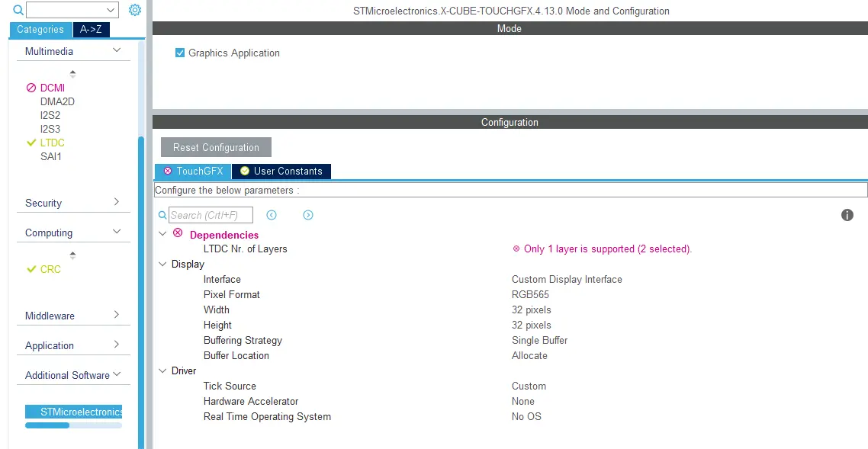Viewport: 868px width, 449px height.
Task: Open the settings gear icon
Action: [x=134, y=10]
